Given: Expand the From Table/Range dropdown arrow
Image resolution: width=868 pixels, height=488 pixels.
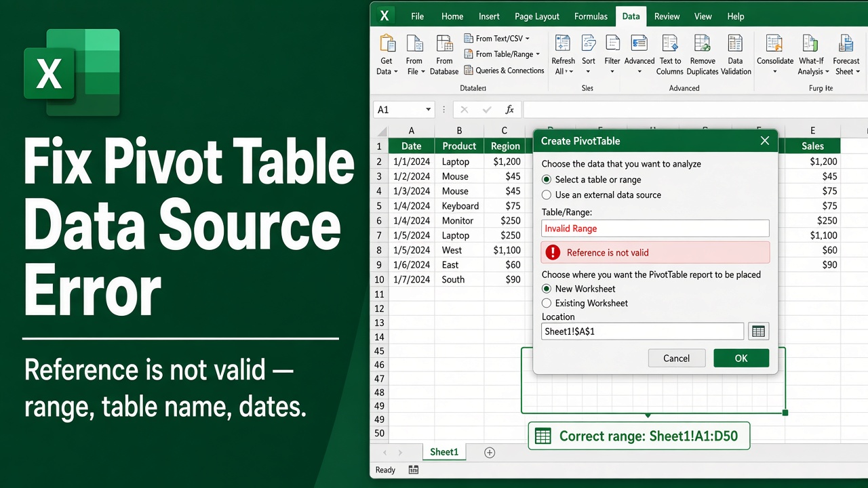Looking at the screenshot, I should [538, 54].
